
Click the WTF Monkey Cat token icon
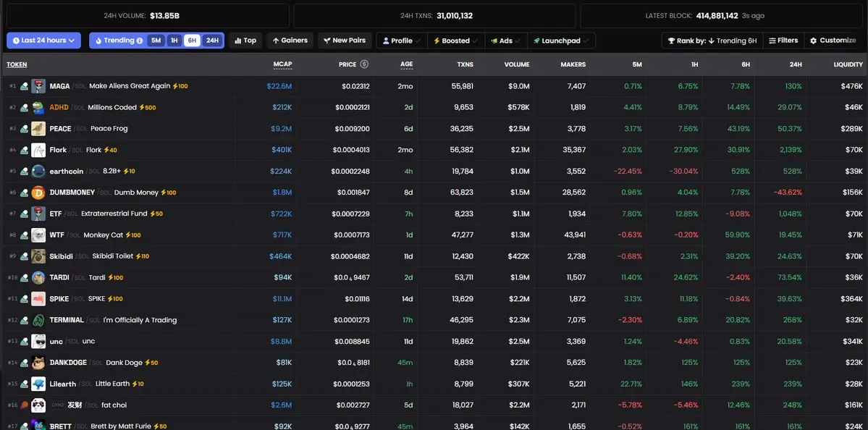[38, 235]
